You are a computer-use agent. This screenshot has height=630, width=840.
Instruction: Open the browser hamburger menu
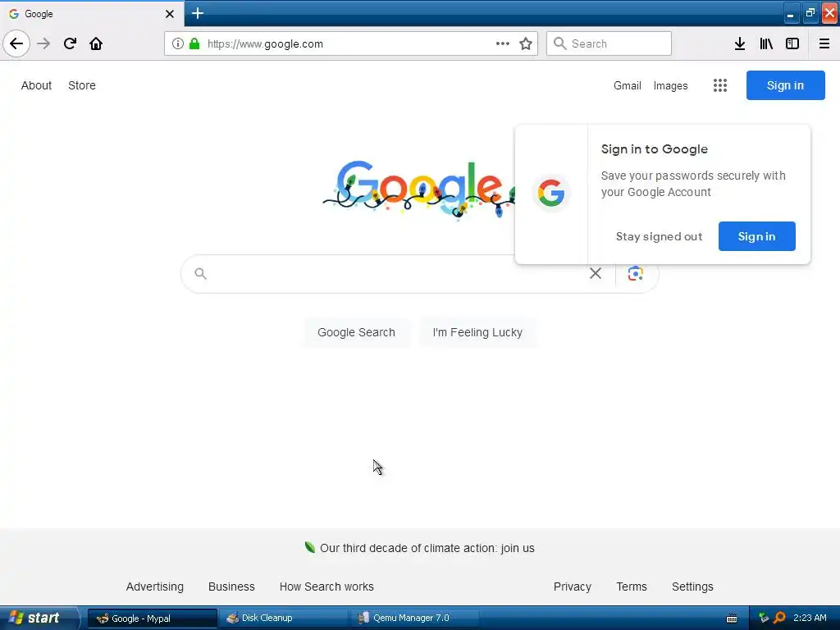[x=824, y=43]
